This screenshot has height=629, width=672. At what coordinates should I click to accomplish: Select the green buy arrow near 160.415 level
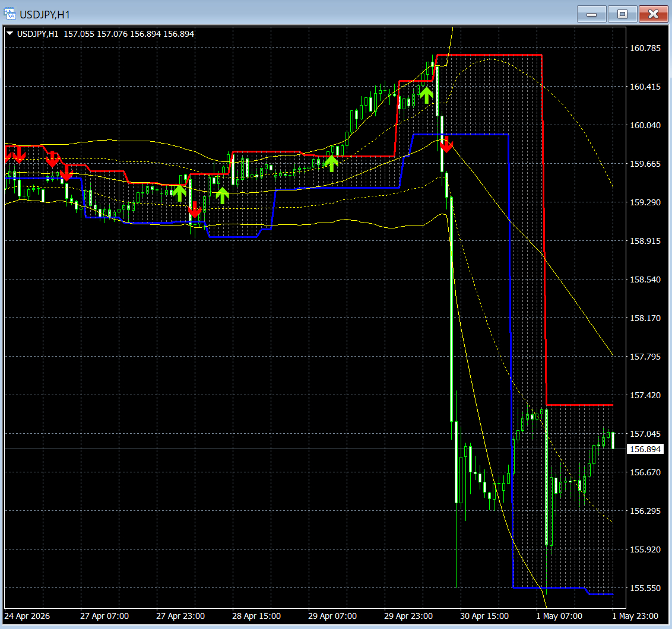(x=426, y=95)
